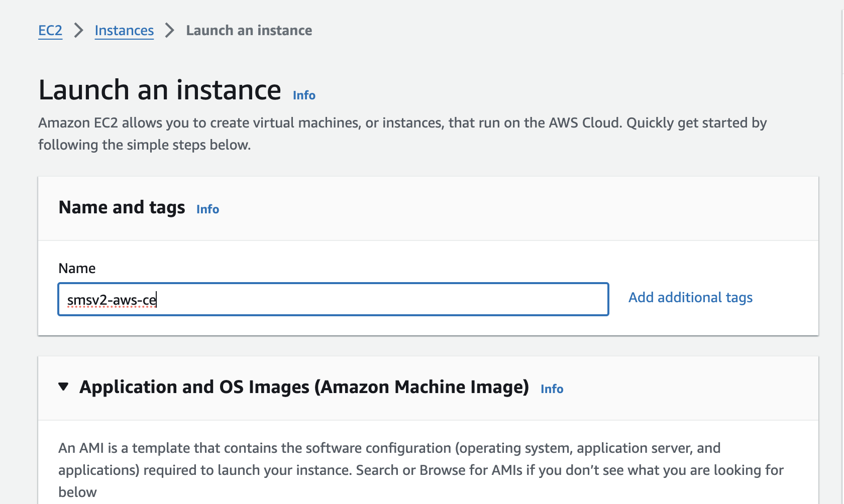Image resolution: width=844 pixels, height=504 pixels.
Task: Click the Name and tags section heading
Action: [122, 207]
